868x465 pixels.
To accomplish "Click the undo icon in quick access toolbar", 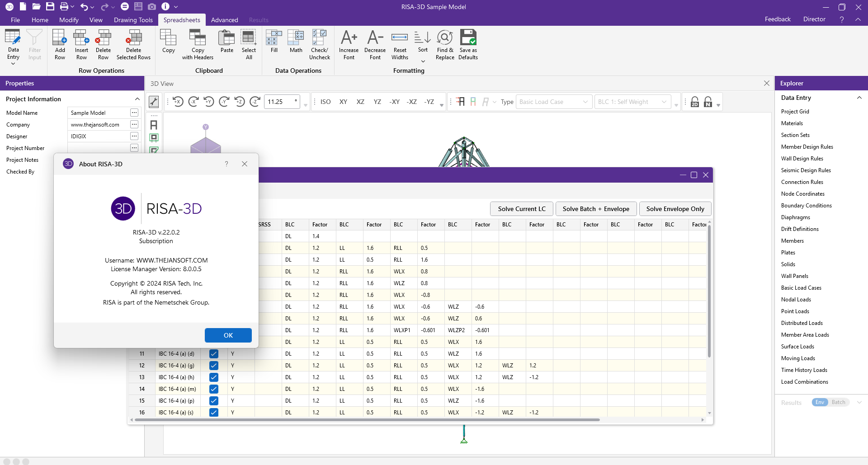I will point(84,6).
